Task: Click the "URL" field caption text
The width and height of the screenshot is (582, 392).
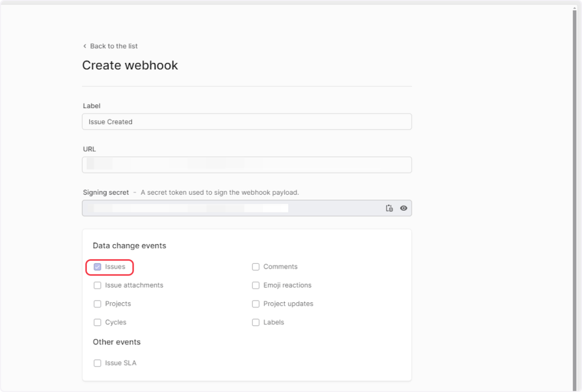Action: click(89, 149)
